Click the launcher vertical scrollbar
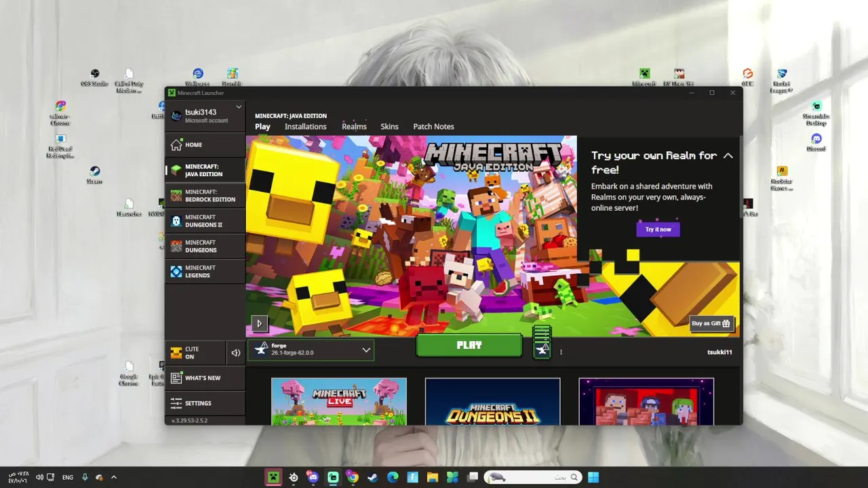This screenshot has width=868, height=488. (741, 176)
